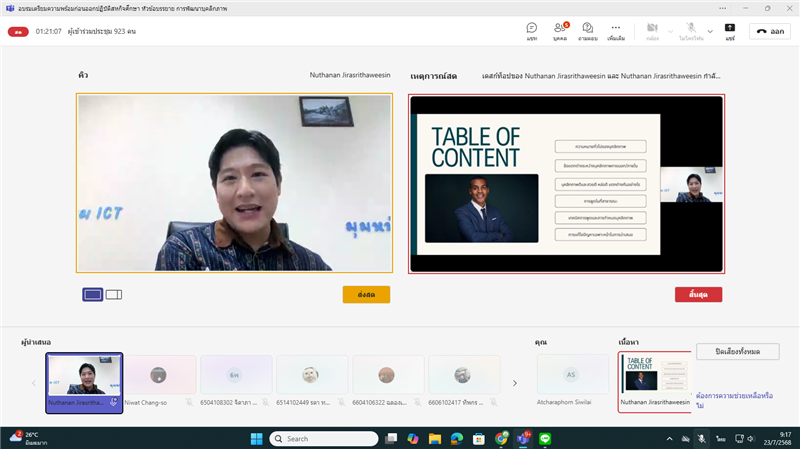This screenshot has height=449, width=800.
Task: Open the Q&A panel
Action: 588,30
